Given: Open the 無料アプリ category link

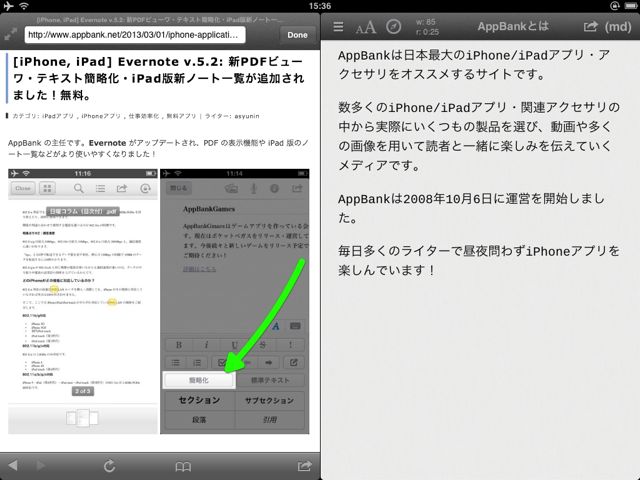Looking at the screenshot, I should click(181, 116).
